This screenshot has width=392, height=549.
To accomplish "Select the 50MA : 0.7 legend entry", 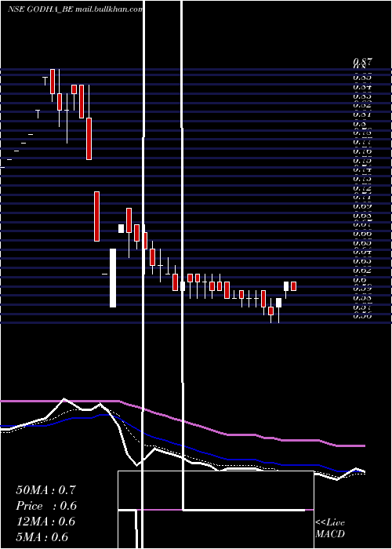I will click(x=45, y=490).
